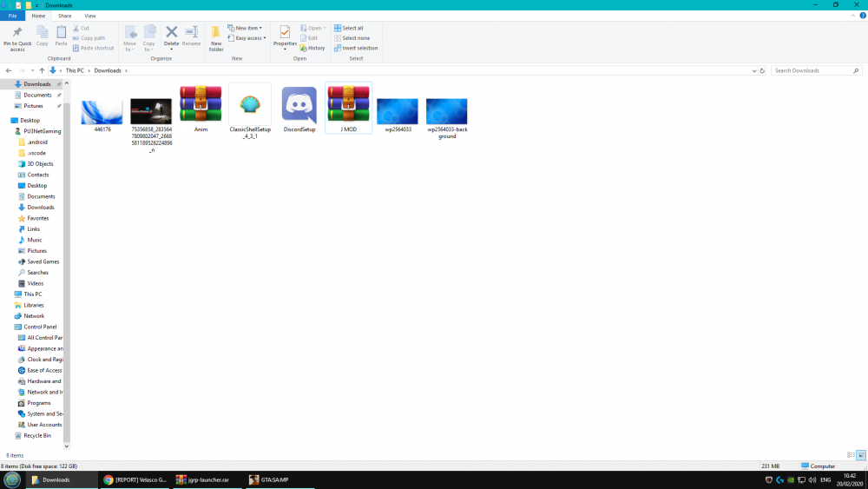Create a New folder

pyautogui.click(x=216, y=39)
